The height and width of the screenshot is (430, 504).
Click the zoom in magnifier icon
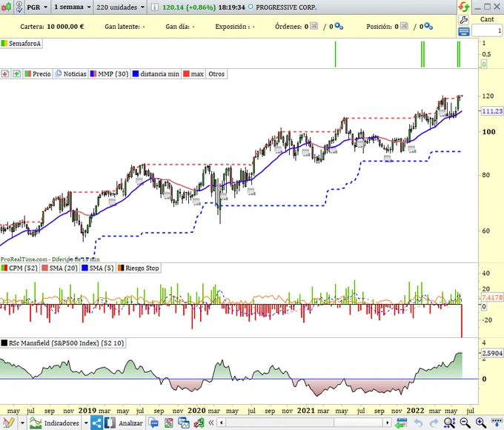[x=480, y=423]
